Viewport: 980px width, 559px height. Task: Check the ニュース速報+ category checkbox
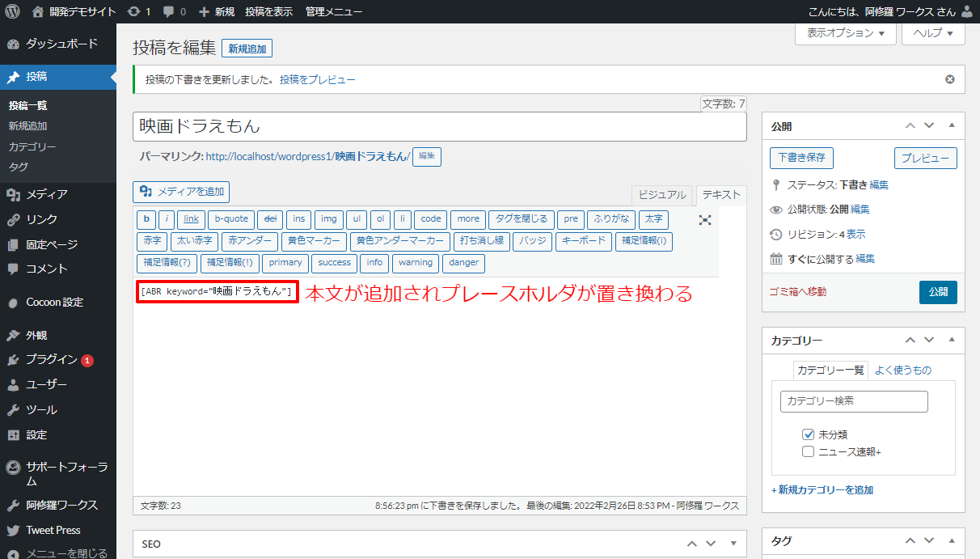(808, 451)
